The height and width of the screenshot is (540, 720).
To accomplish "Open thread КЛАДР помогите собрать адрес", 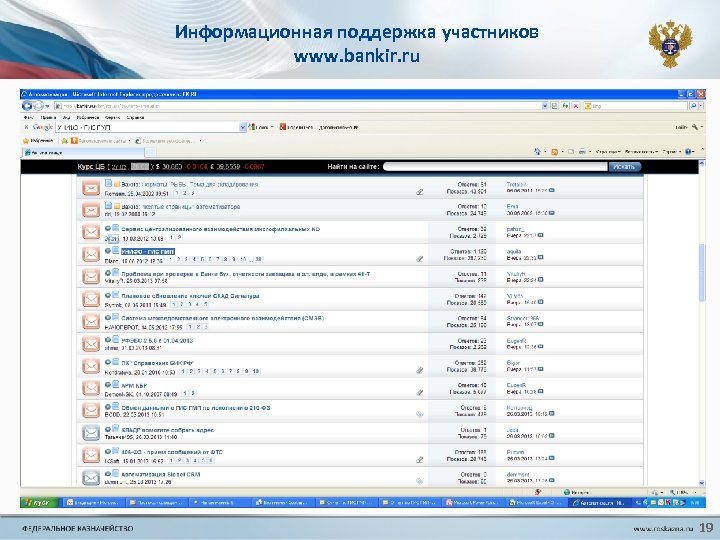I will [168, 430].
